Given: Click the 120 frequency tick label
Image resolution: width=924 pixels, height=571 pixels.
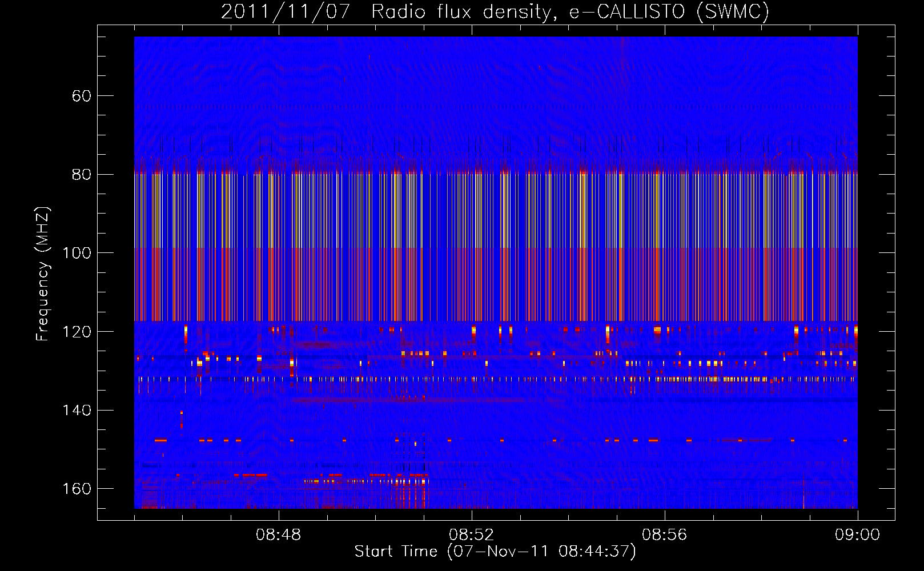Looking at the screenshot, I should pos(77,332).
